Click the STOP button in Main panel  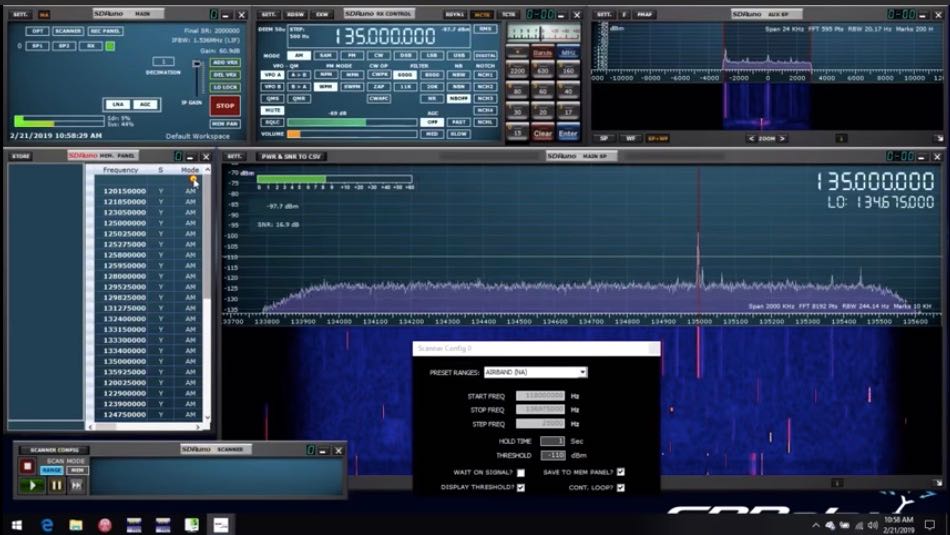click(x=225, y=105)
